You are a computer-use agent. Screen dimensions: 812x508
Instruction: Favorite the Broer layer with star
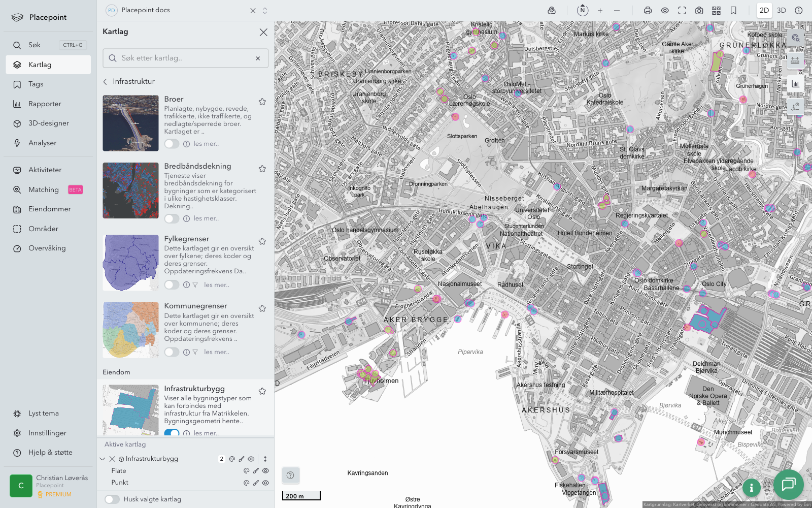[x=262, y=102]
